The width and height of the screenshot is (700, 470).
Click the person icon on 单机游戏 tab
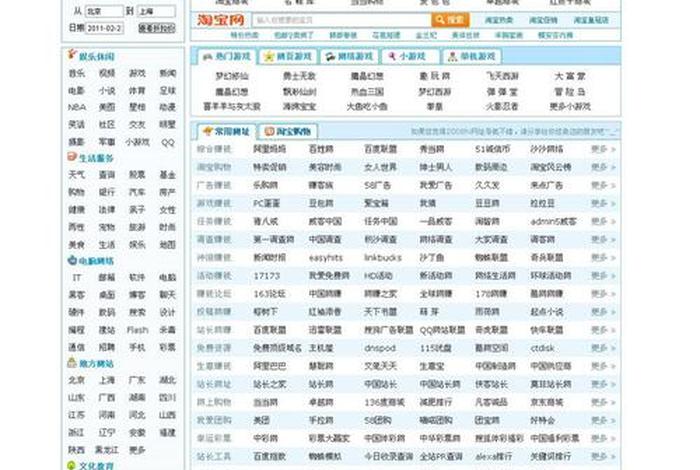453,57
